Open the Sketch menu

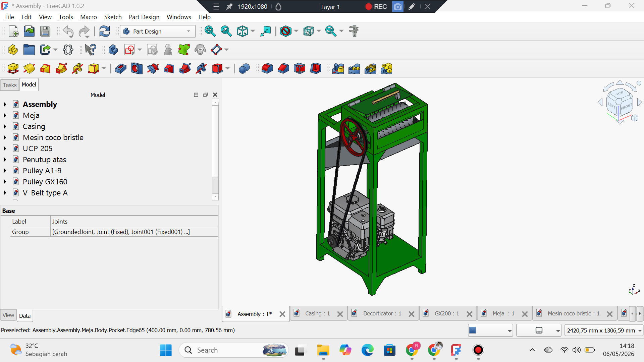click(x=113, y=17)
